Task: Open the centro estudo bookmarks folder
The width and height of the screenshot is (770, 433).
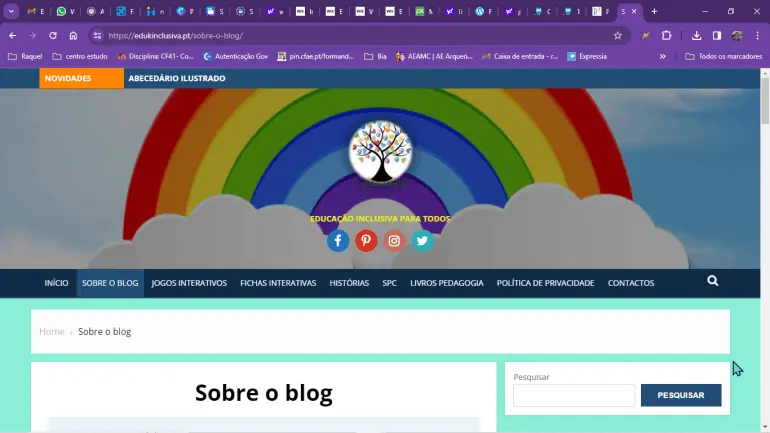Action: (80, 56)
